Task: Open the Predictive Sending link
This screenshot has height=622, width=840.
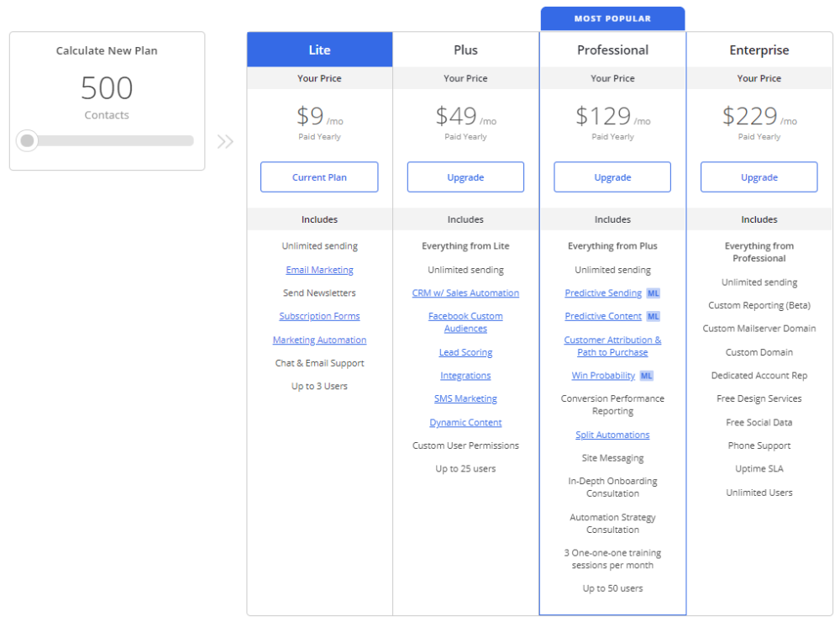Action: click(603, 293)
